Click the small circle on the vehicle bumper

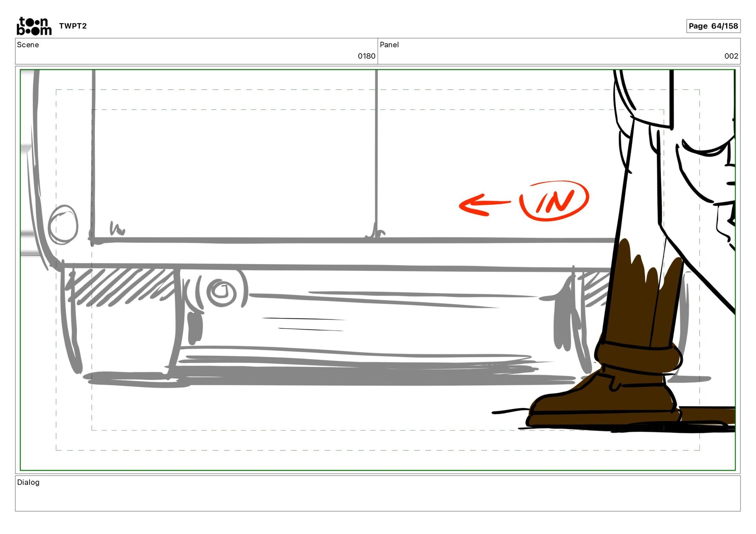point(63,225)
